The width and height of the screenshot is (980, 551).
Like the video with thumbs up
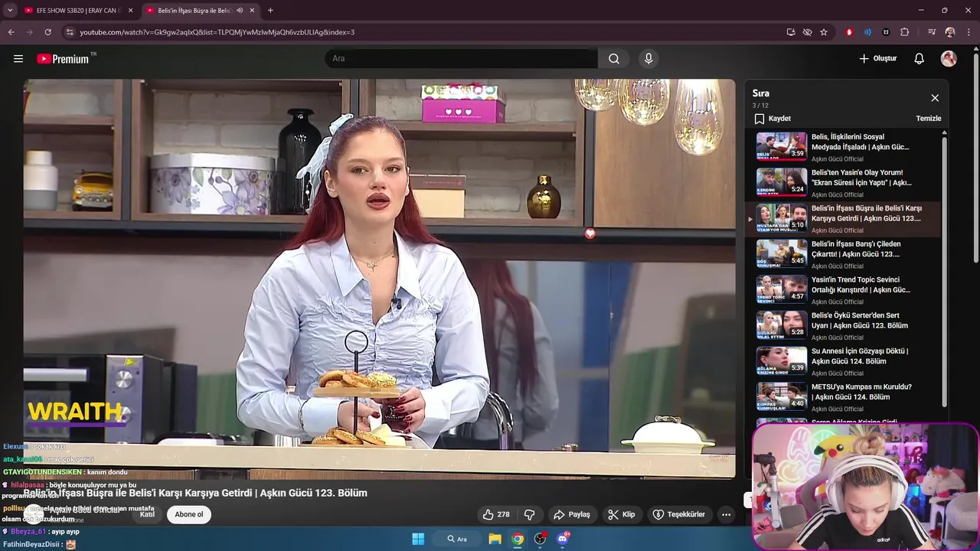496,514
